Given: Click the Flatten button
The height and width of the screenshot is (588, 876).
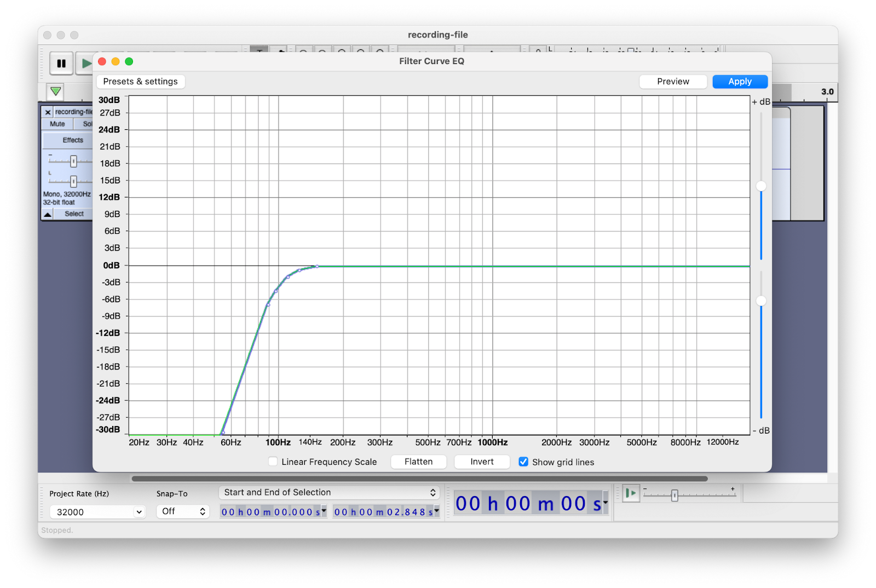Looking at the screenshot, I should pyautogui.click(x=418, y=462).
